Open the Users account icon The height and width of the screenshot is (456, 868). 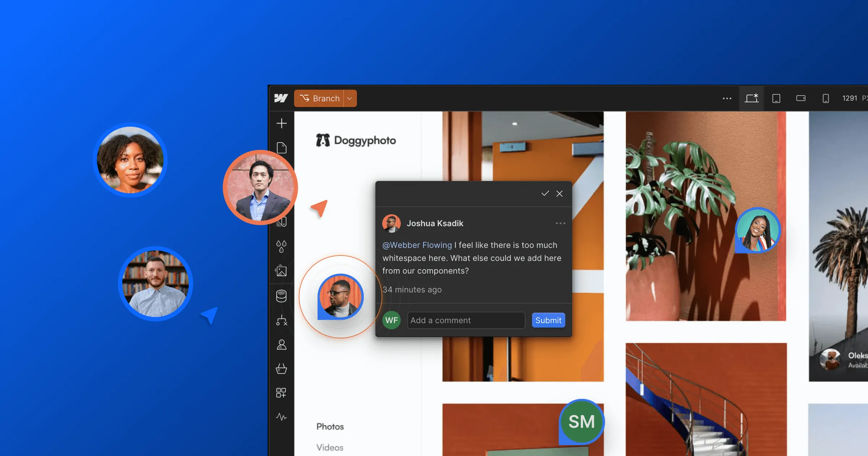pyautogui.click(x=281, y=345)
